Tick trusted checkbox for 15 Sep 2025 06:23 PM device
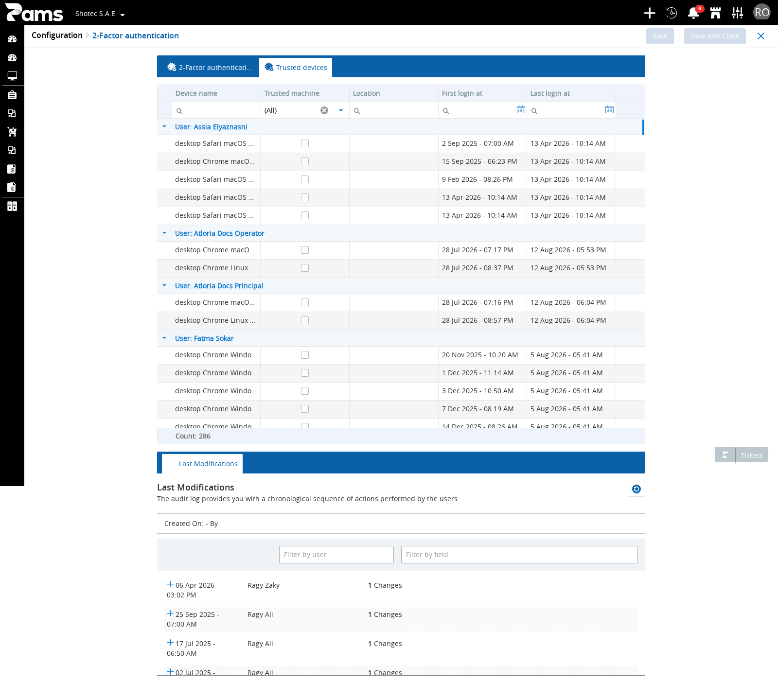778x700 pixels. click(x=305, y=161)
